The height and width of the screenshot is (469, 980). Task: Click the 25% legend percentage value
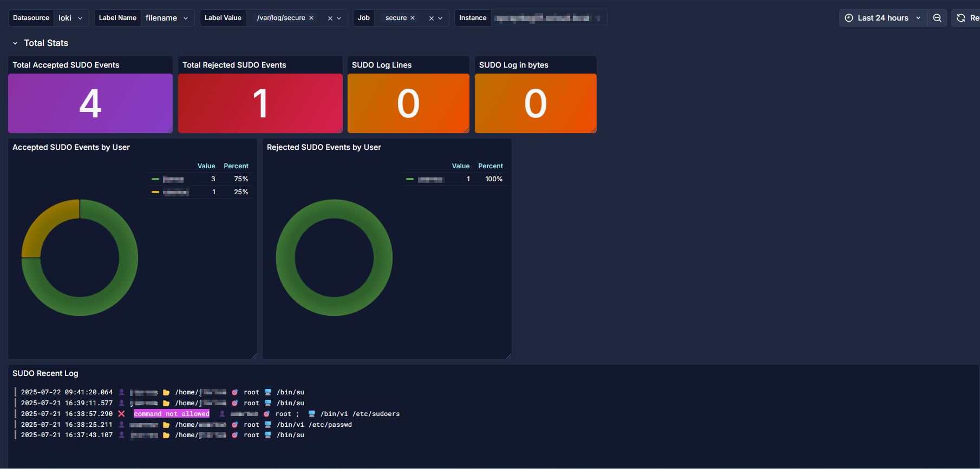(241, 192)
